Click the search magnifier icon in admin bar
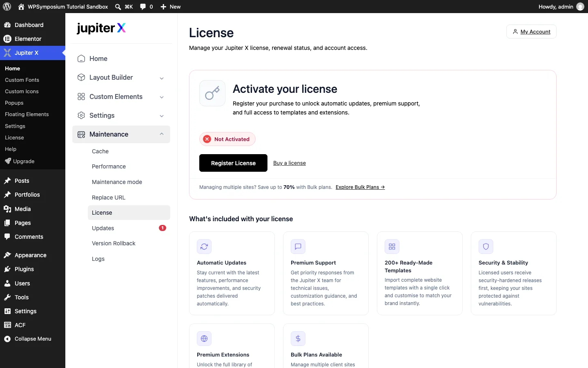588x368 pixels. click(x=118, y=7)
